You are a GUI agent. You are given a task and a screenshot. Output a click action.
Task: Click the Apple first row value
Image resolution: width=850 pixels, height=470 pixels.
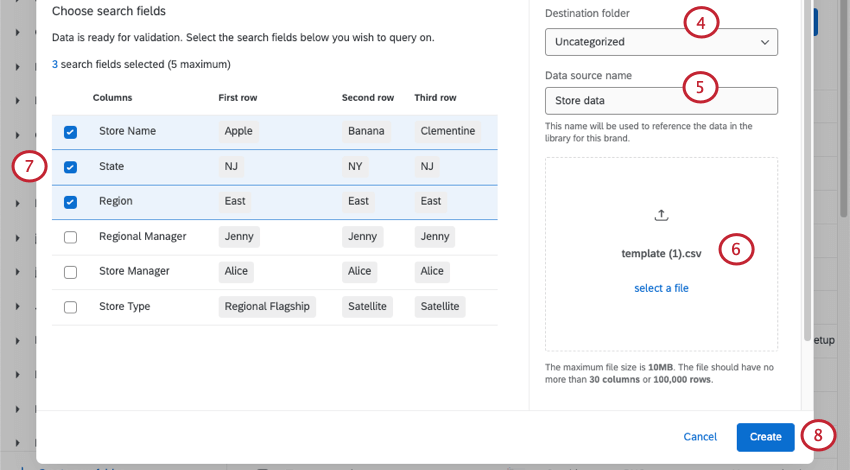click(239, 131)
